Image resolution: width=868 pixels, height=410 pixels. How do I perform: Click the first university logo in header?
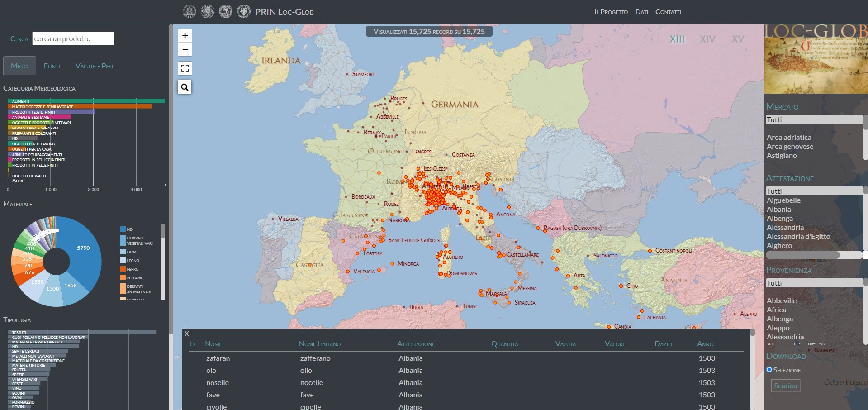click(190, 11)
